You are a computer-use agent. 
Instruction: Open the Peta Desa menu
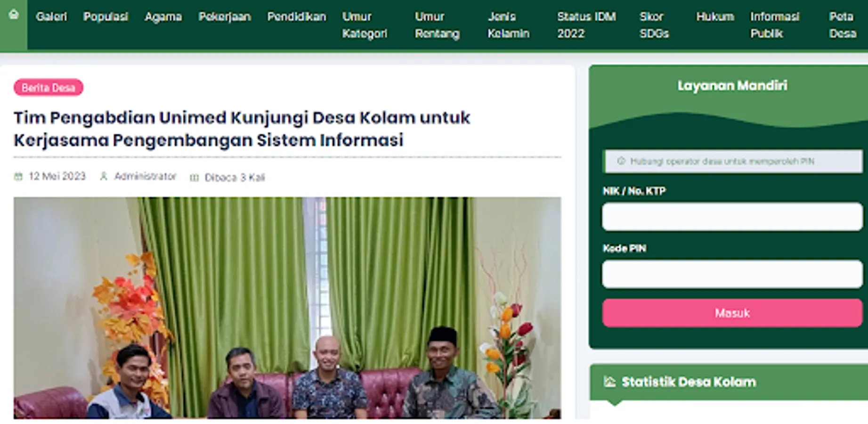843,25
